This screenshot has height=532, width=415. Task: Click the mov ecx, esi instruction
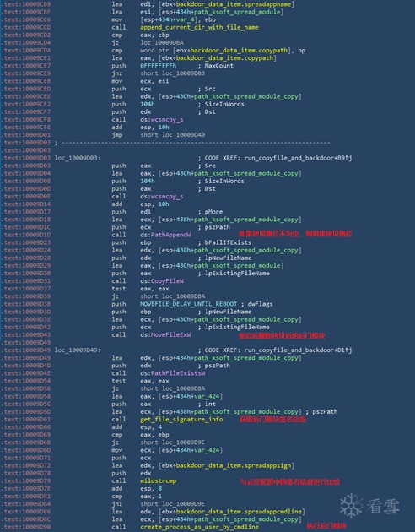(140, 81)
